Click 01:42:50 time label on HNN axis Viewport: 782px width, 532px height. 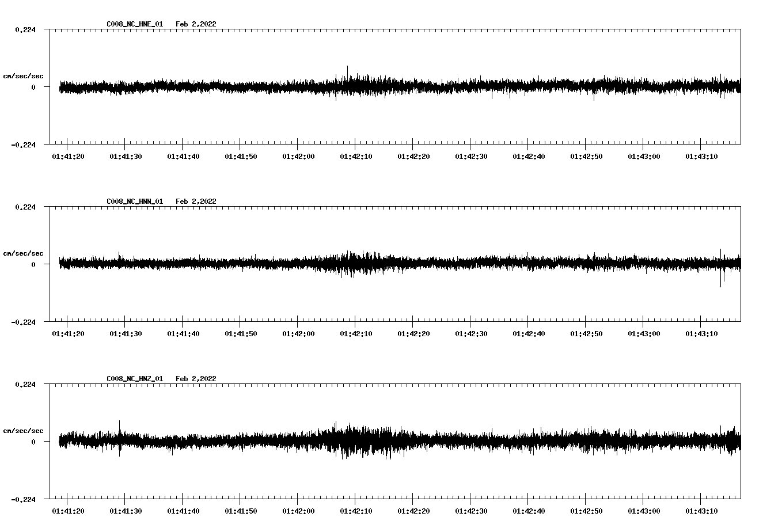click(x=586, y=334)
